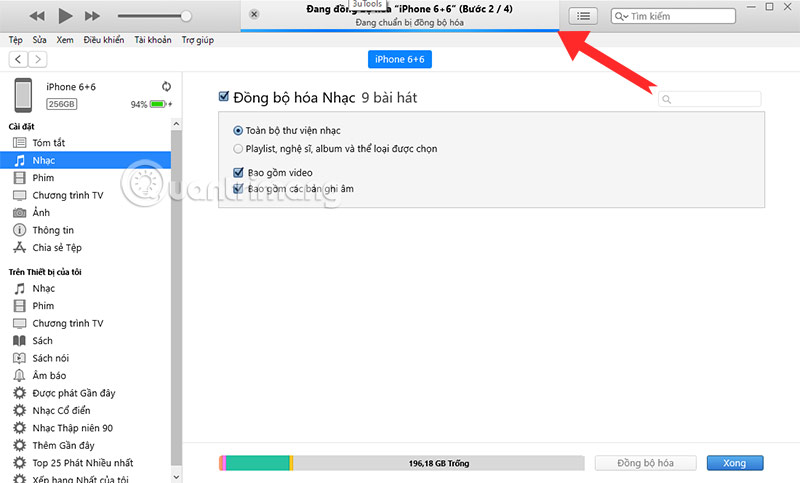
Task: Open Thêm Gần đây playlist
Action: tap(86, 445)
